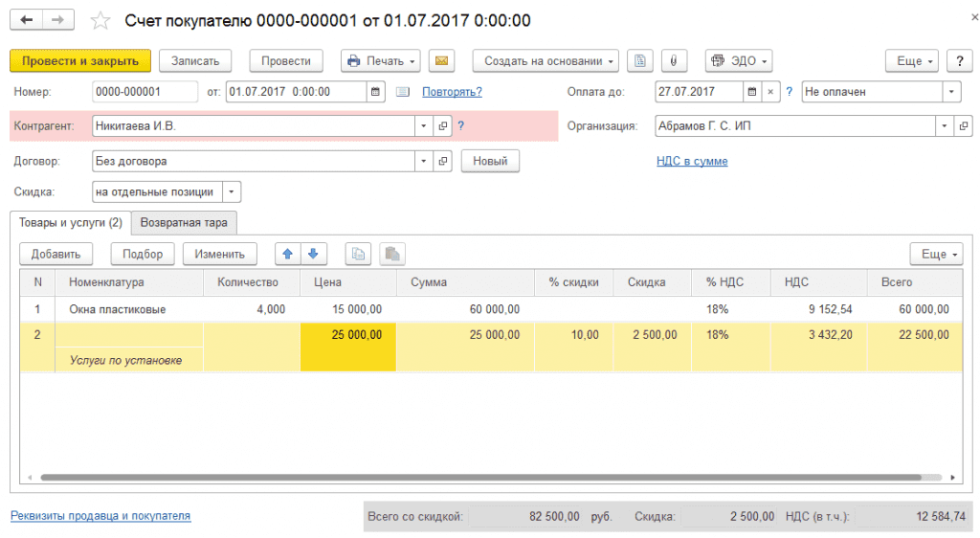Image resolution: width=980 pixels, height=538 pixels.
Task: Click the 15 000,00 price cell
Action: [x=348, y=309]
